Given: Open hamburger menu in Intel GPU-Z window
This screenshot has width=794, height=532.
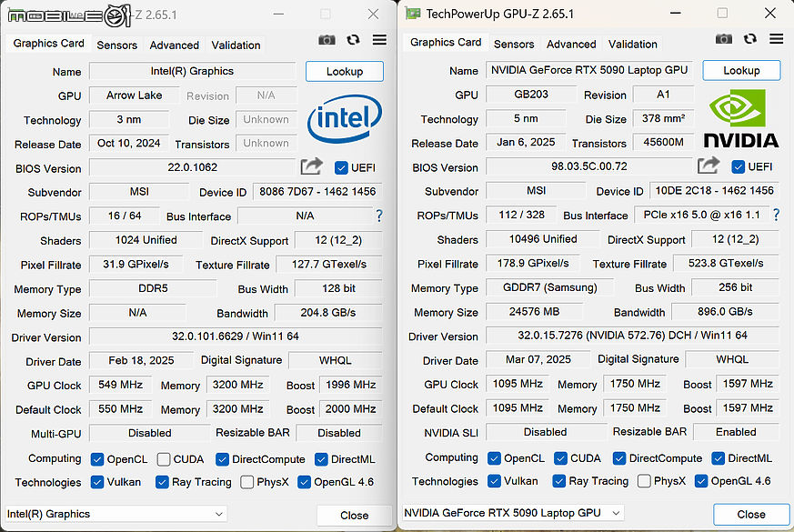Looking at the screenshot, I should [x=379, y=39].
